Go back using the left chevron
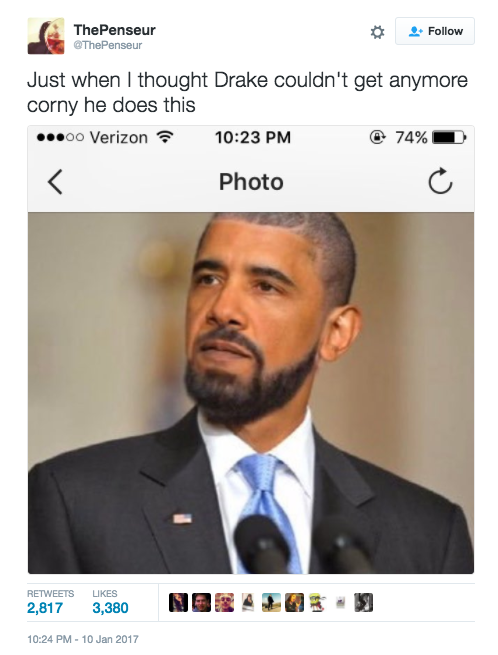The width and height of the screenshot is (498, 655). 55,182
